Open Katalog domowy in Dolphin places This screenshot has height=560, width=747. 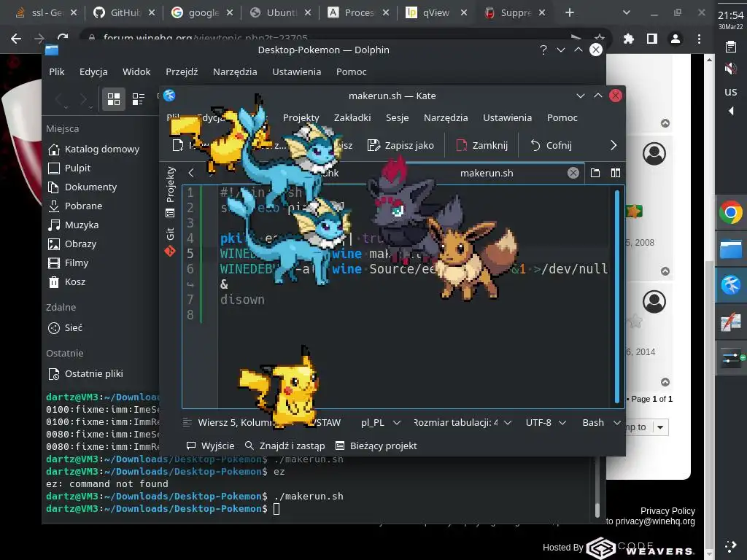coord(94,149)
